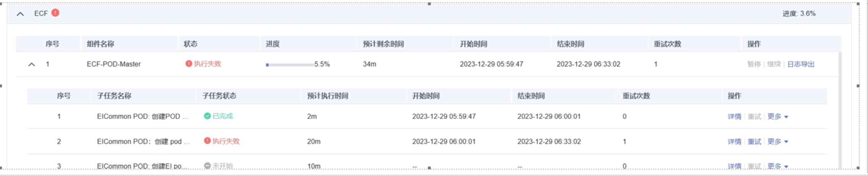Open the 更多 dropdown for subtask 1
868x176 pixels.
[x=778, y=117]
